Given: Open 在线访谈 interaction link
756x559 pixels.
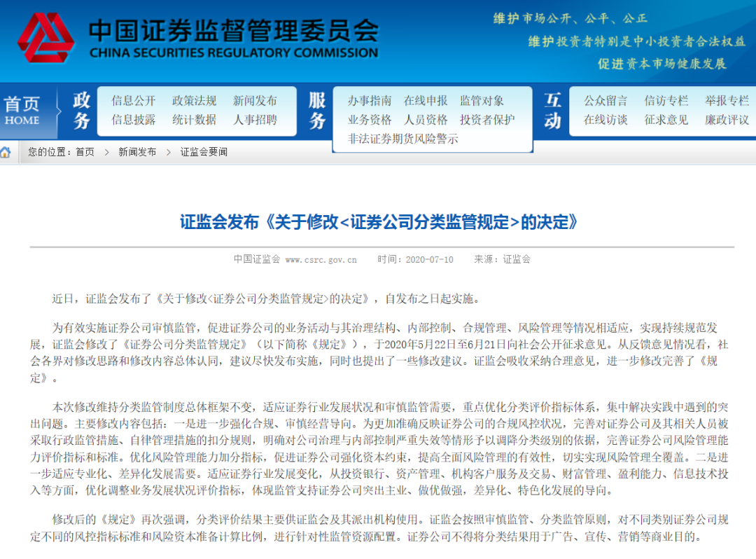Looking at the screenshot, I should (x=605, y=120).
